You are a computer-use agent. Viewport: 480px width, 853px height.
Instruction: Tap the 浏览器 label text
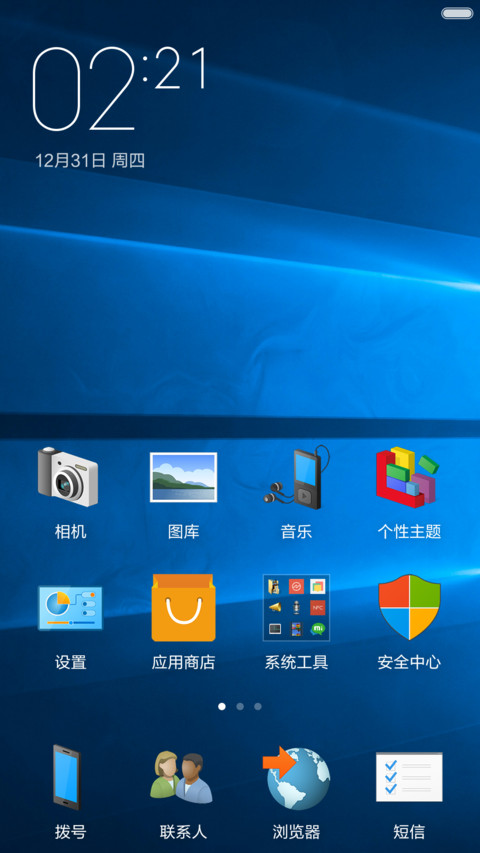point(296,831)
